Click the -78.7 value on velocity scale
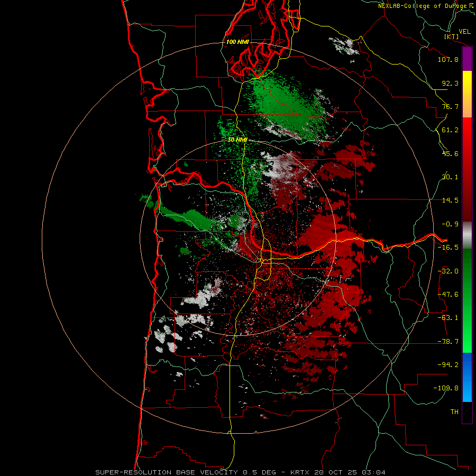This screenshot has height=476, width=476. click(x=448, y=342)
